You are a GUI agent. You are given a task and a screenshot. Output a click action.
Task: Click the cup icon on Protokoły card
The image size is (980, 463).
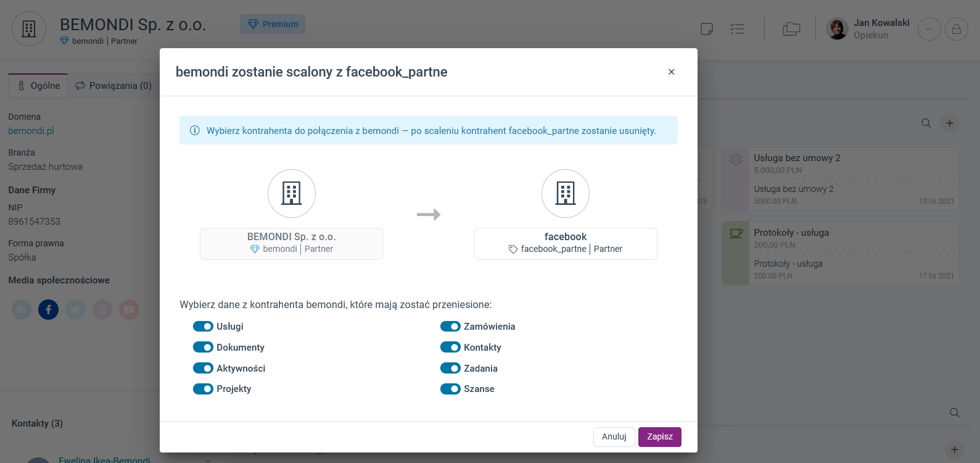736,233
